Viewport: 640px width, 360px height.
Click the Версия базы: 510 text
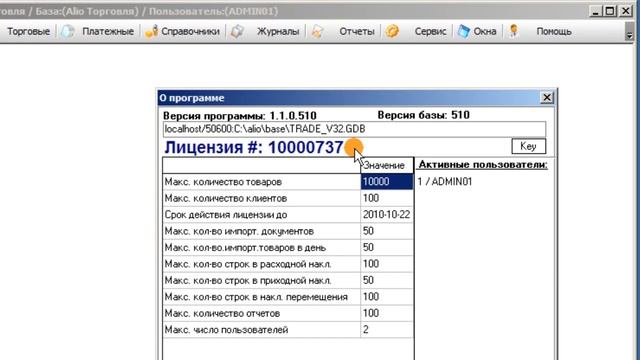(x=424, y=115)
